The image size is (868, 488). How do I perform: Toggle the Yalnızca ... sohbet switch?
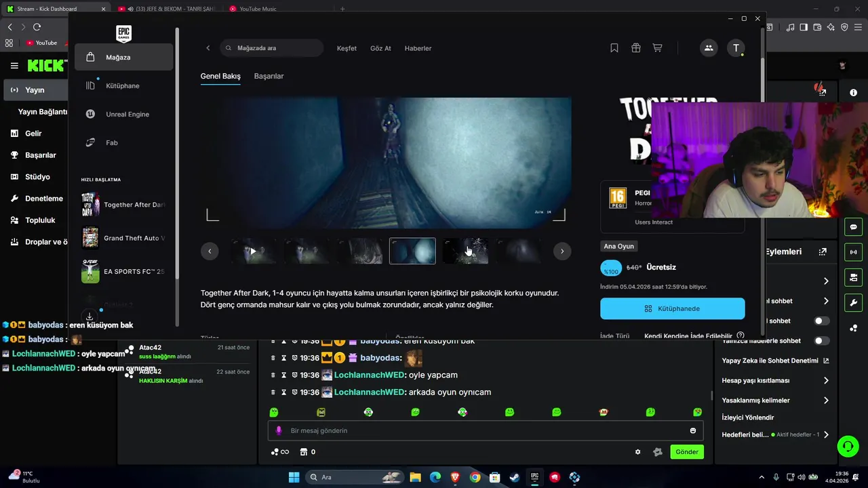822,341
